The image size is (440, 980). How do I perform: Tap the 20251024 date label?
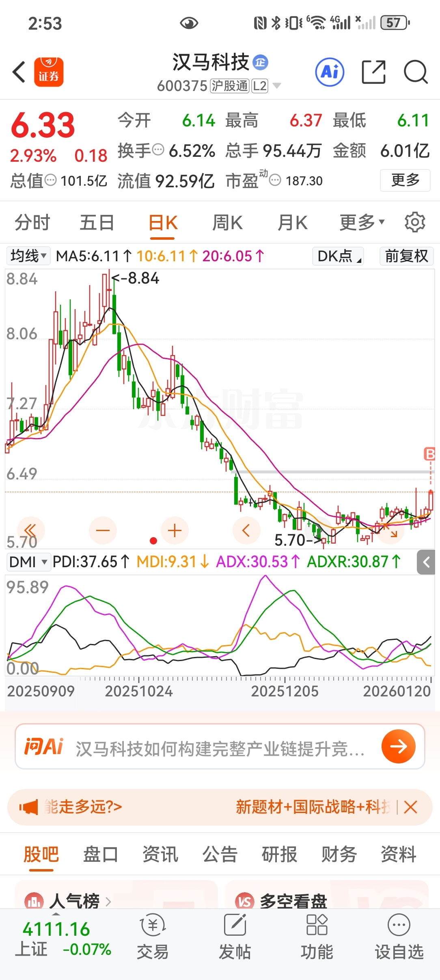(139, 691)
